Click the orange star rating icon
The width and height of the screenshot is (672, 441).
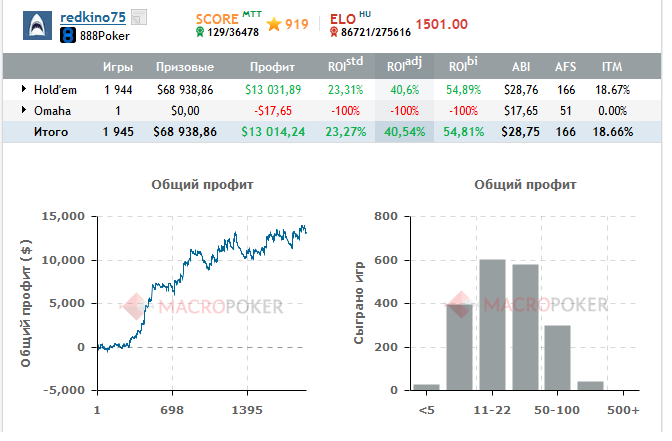point(274,24)
